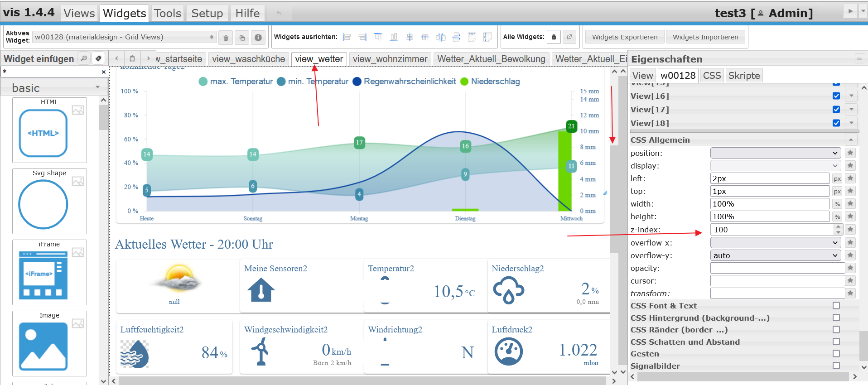868x385 pixels.
Task: Open the overflow-y dropdown set to auto
Action: 775,255
